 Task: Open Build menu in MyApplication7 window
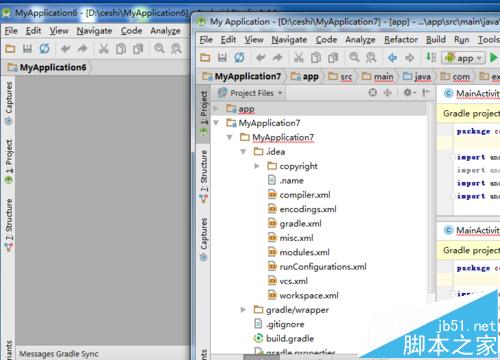(x=436, y=40)
